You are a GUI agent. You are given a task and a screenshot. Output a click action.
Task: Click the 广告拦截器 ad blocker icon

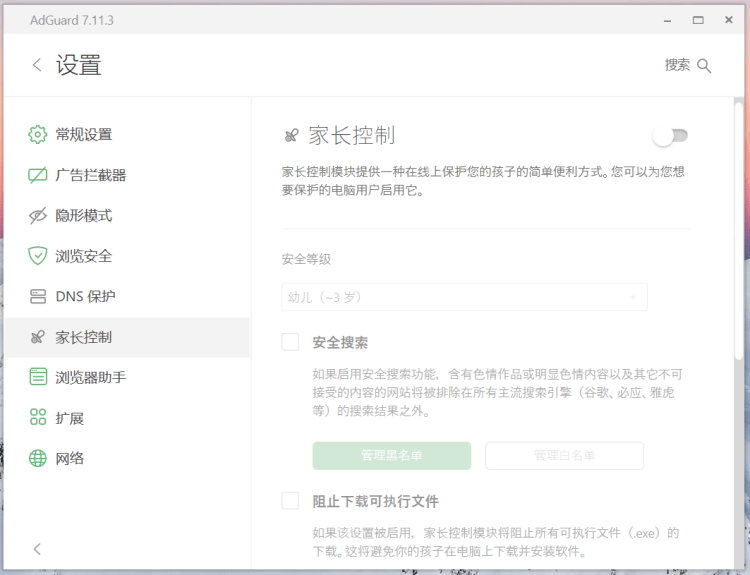click(38, 175)
